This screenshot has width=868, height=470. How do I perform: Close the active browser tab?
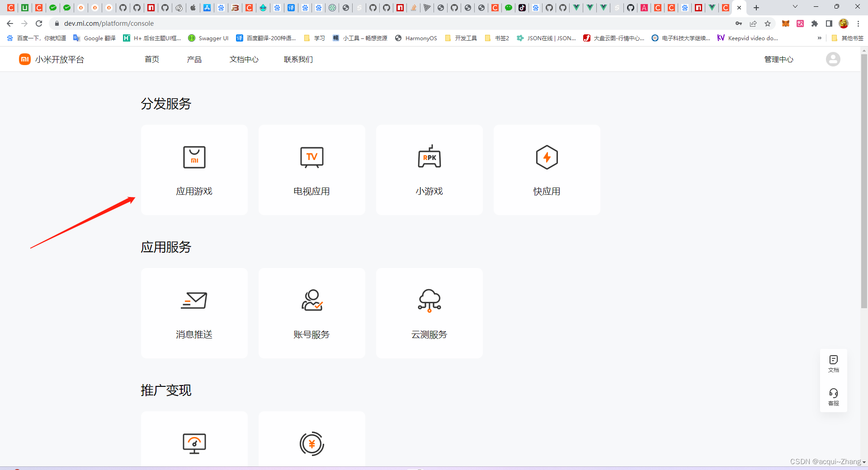(x=739, y=8)
